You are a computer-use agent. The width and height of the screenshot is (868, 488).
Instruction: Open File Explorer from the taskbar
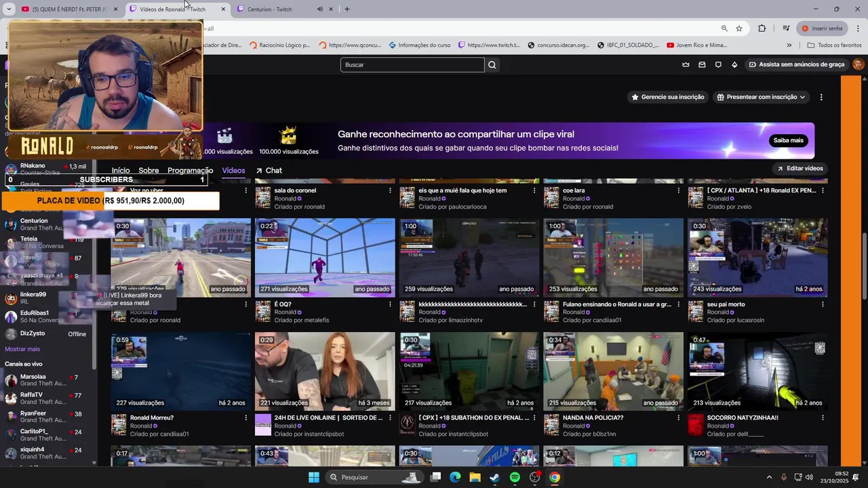(x=475, y=477)
